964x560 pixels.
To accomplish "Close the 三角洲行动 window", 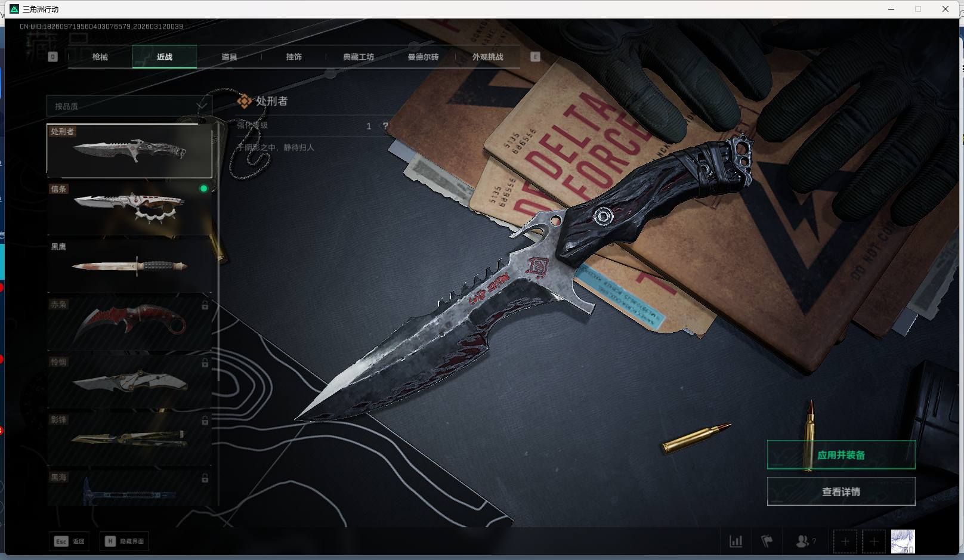I will pos(946,9).
